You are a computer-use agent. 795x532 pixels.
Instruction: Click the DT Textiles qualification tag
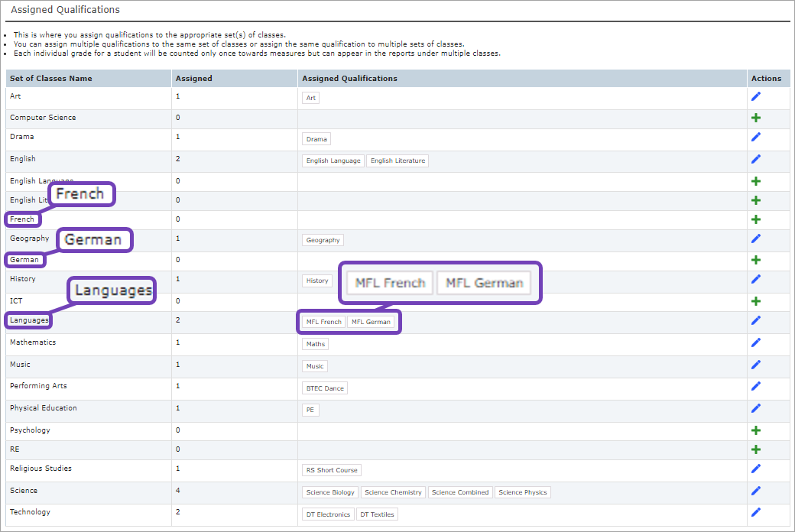377,515
